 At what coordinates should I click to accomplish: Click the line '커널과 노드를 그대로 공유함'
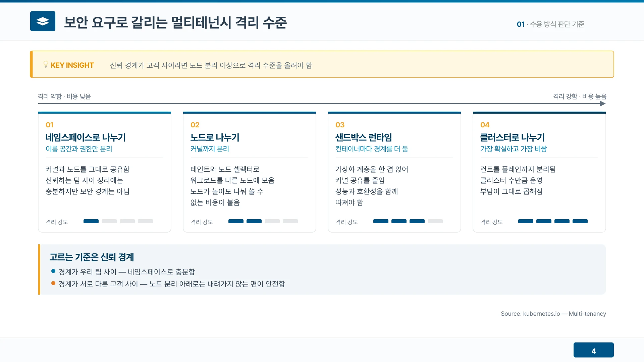coord(88,169)
